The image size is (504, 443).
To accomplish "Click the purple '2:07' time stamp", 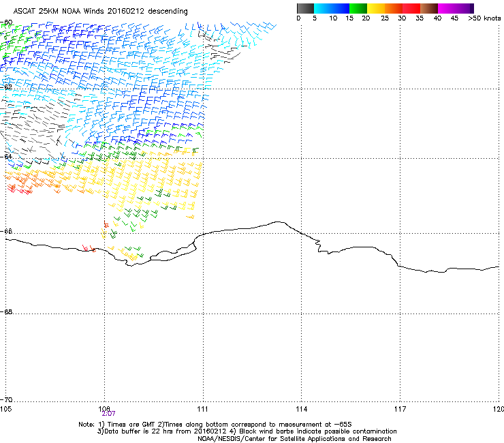I will click(x=109, y=414).
